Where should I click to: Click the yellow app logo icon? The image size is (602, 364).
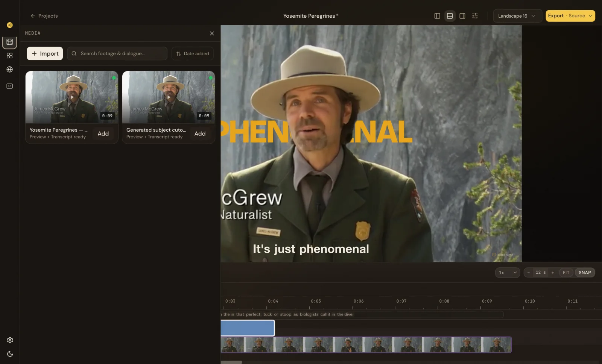10,25
